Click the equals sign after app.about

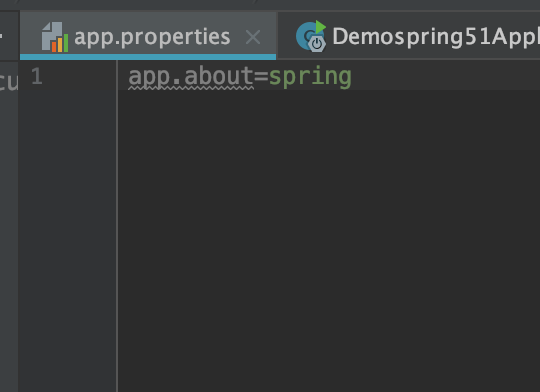click(261, 77)
